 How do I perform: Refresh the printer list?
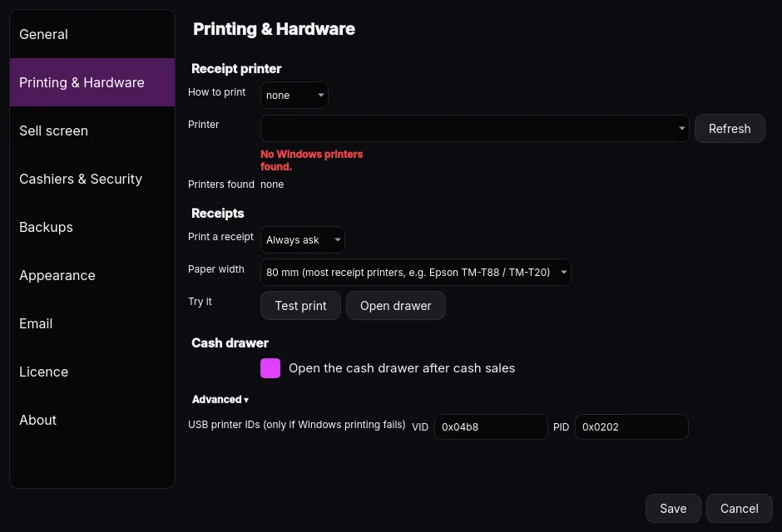point(730,129)
